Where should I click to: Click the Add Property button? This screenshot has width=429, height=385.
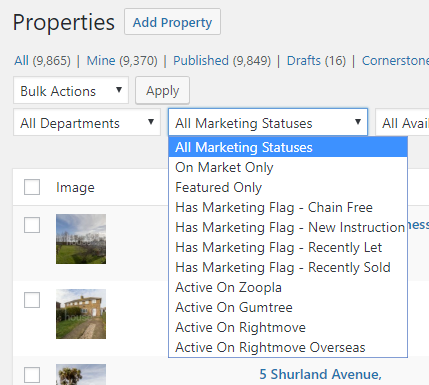pos(172,22)
